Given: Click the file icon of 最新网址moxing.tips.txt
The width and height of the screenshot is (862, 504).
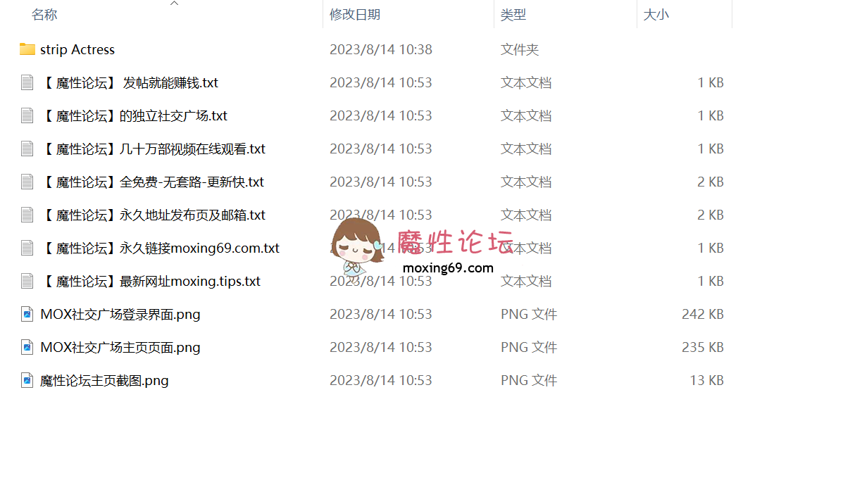Looking at the screenshot, I should point(27,281).
